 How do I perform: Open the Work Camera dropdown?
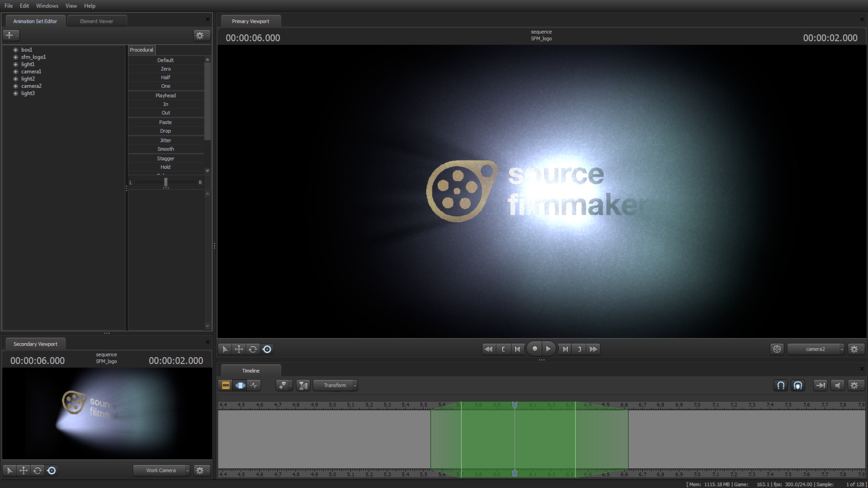pos(161,470)
